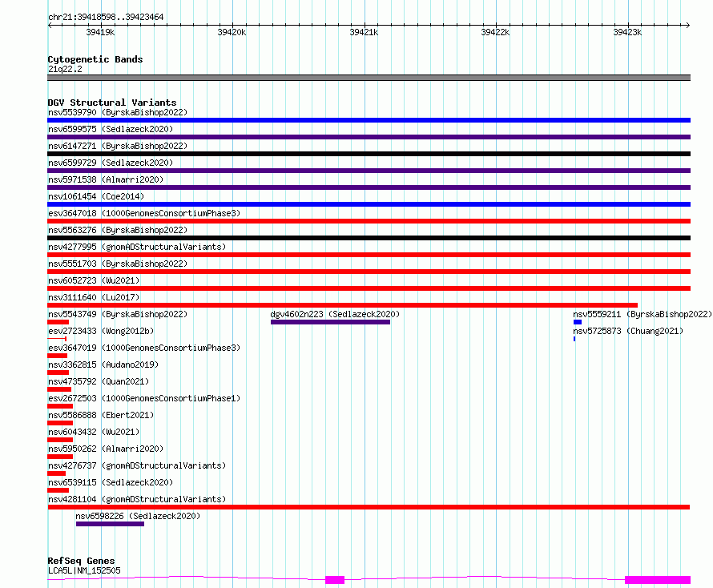Click the 39420k ruler position label

pyautogui.click(x=232, y=32)
